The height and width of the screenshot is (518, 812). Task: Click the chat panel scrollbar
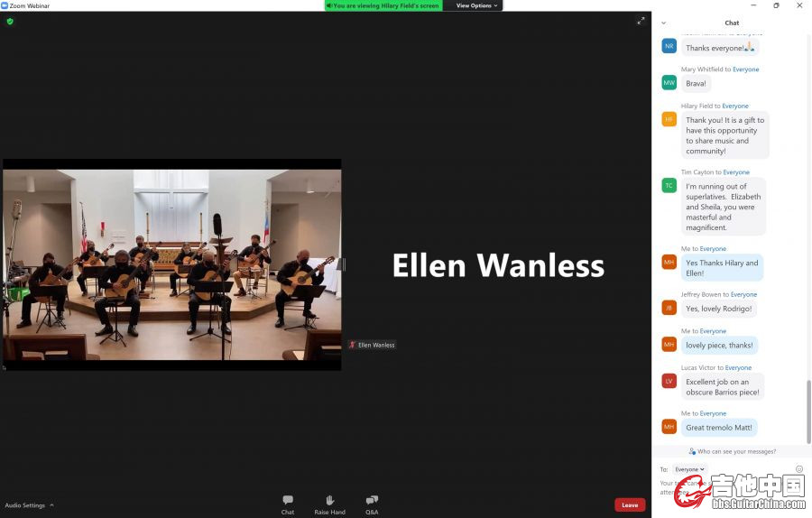[808, 406]
